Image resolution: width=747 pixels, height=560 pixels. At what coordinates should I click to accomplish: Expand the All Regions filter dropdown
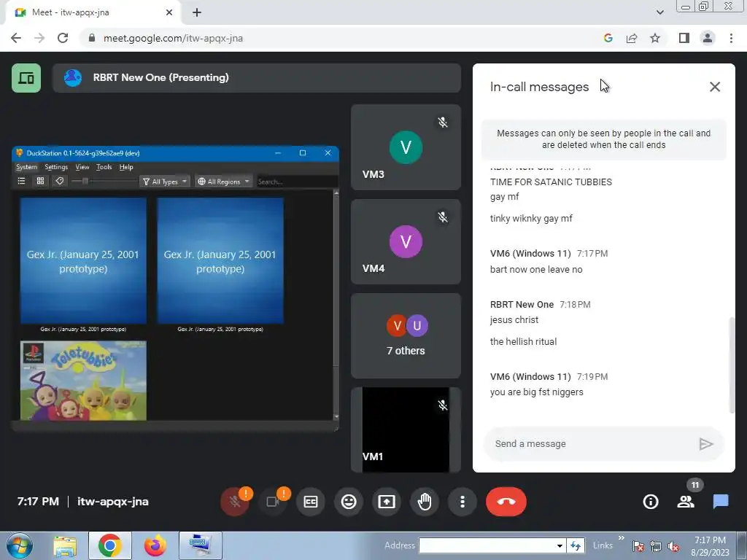pyautogui.click(x=223, y=182)
